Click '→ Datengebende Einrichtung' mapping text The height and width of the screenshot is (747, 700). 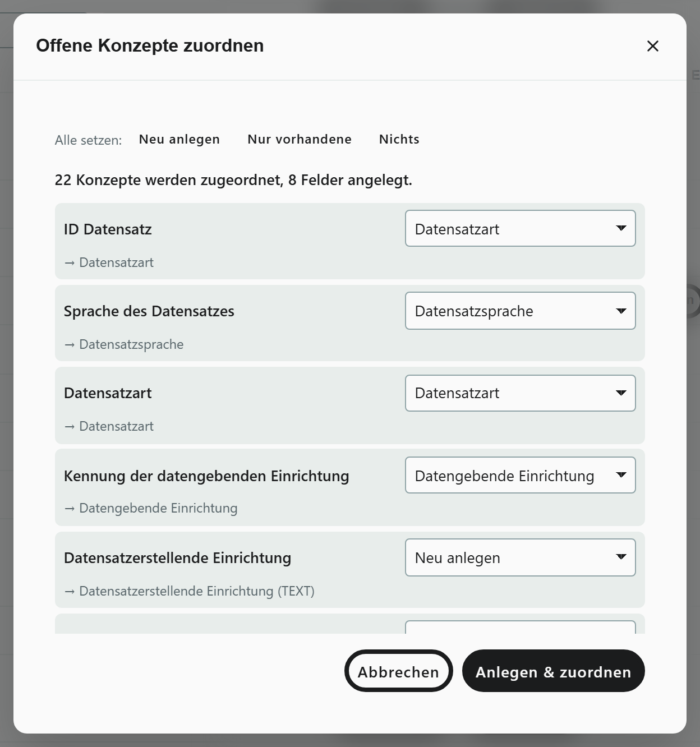point(151,508)
